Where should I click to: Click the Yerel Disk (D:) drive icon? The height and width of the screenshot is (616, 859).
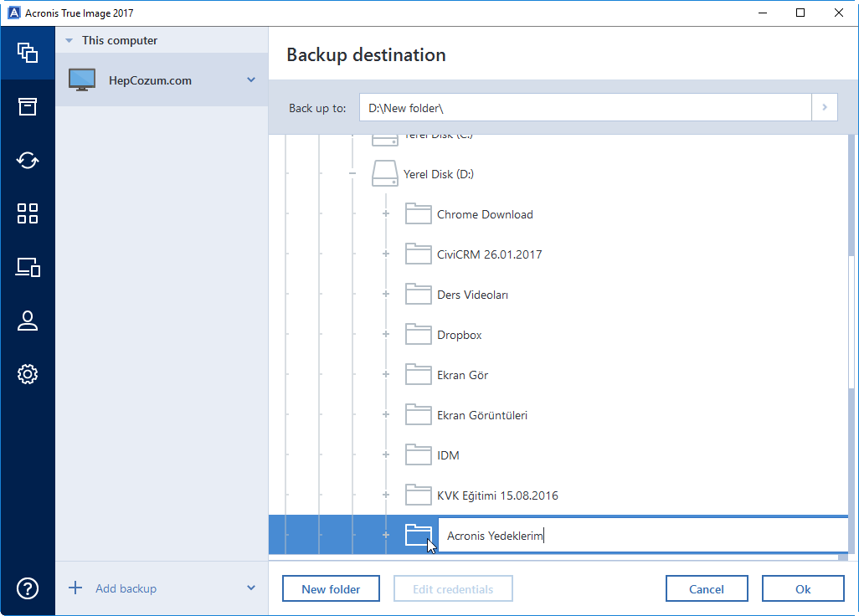pos(384,173)
